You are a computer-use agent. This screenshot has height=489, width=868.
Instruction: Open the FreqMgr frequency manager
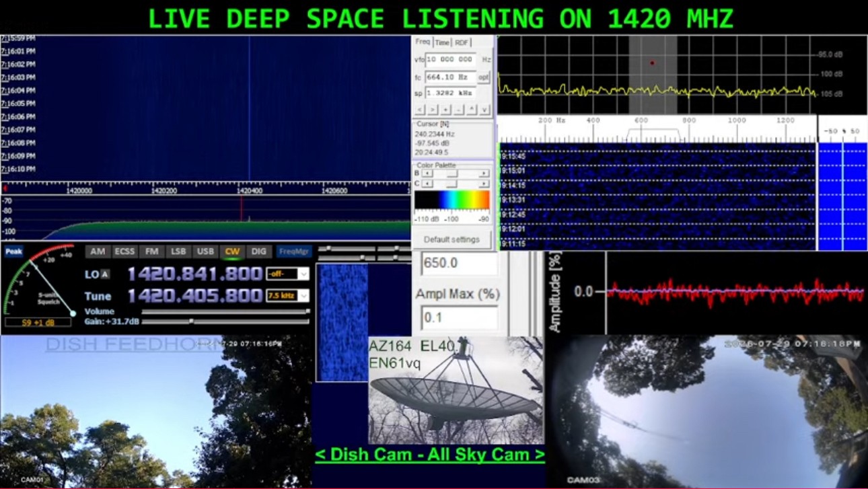point(294,252)
